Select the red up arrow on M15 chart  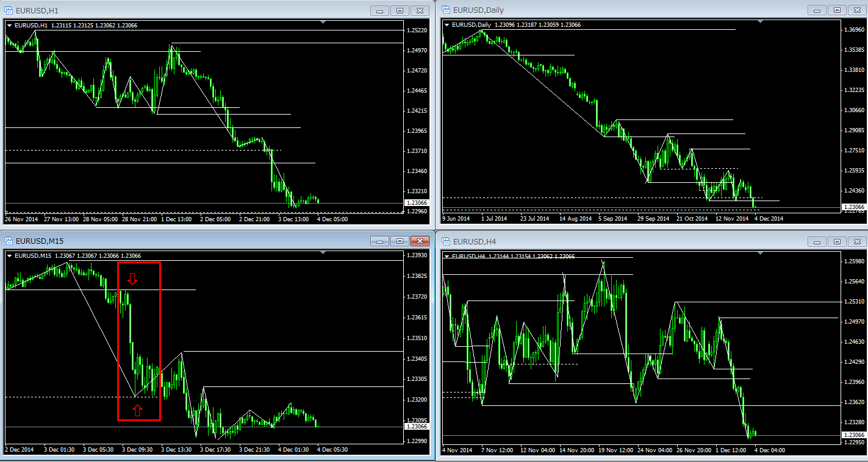point(137,411)
